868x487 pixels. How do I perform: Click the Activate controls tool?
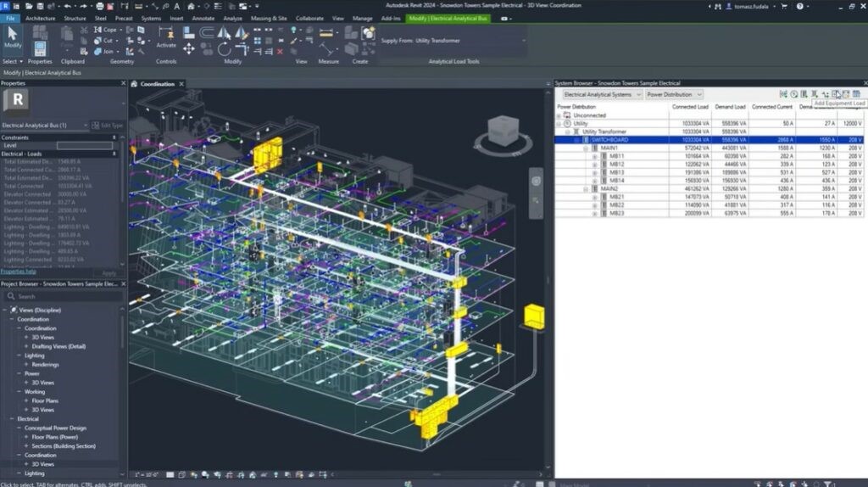pos(165,37)
